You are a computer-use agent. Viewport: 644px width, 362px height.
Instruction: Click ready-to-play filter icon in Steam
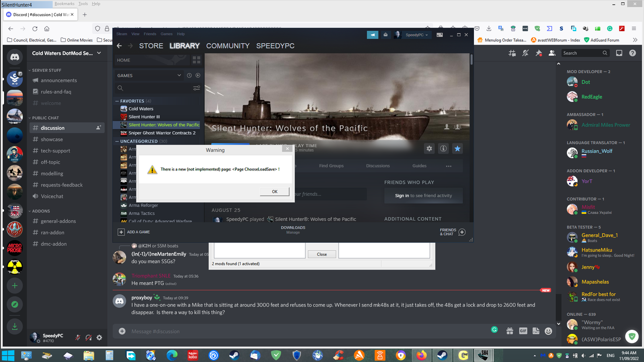click(198, 75)
